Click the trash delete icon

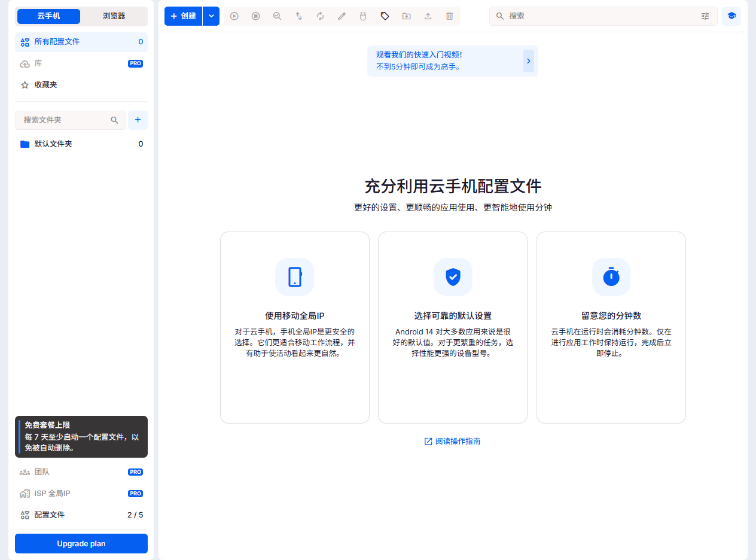coord(449,16)
